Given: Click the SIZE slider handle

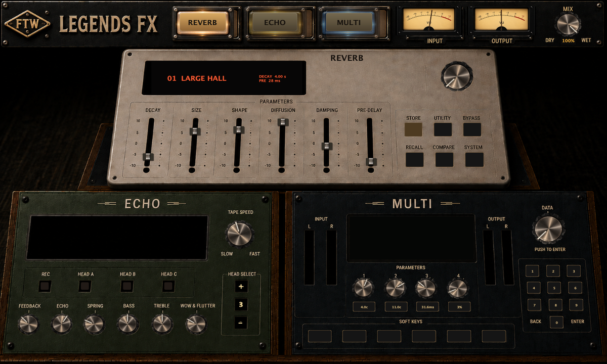Looking at the screenshot, I should point(195,131).
